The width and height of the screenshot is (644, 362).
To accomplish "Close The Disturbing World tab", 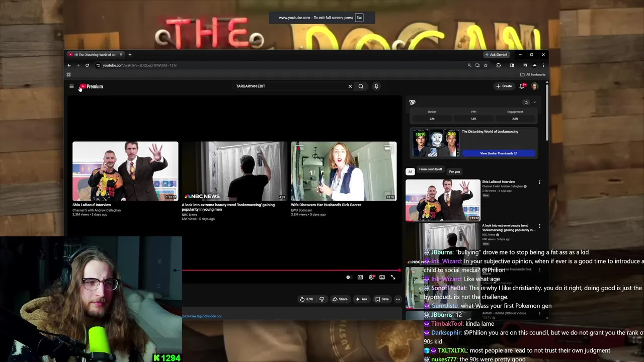I will (x=121, y=54).
